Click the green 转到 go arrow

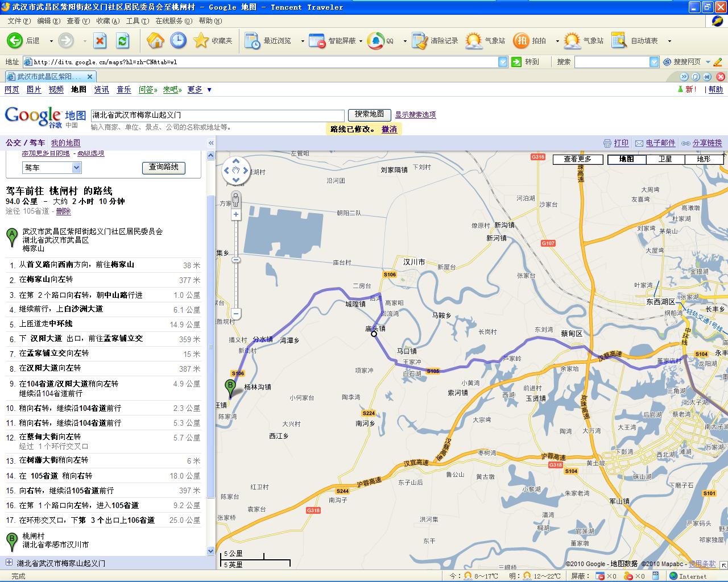(x=516, y=62)
